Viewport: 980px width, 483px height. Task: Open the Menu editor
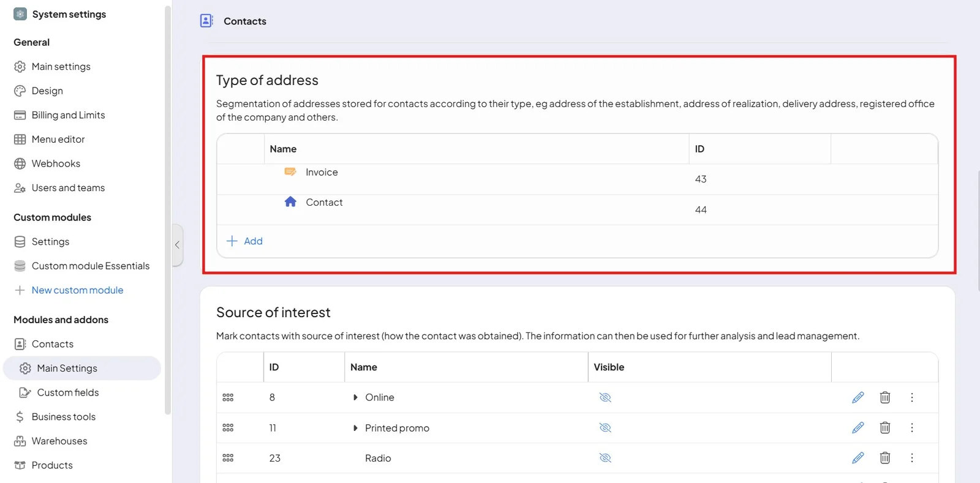coord(58,140)
